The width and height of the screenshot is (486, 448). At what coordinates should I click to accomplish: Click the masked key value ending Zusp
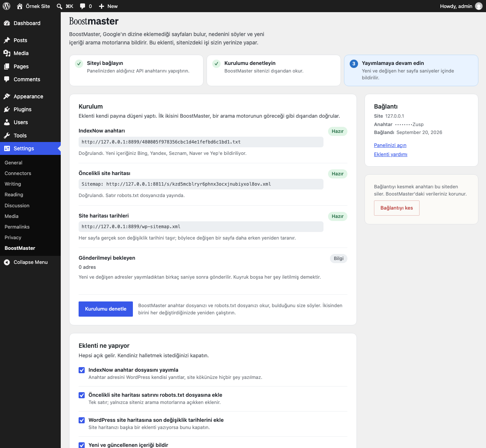pyautogui.click(x=409, y=125)
